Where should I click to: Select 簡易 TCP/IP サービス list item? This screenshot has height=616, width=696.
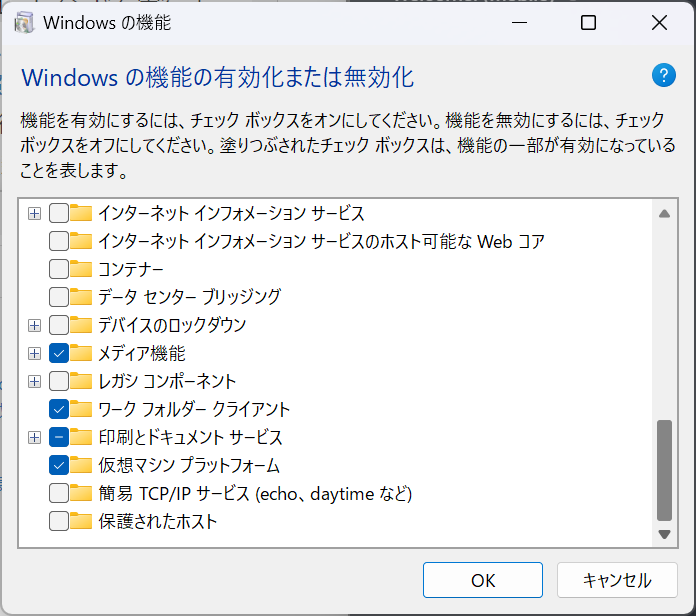coord(255,494)
